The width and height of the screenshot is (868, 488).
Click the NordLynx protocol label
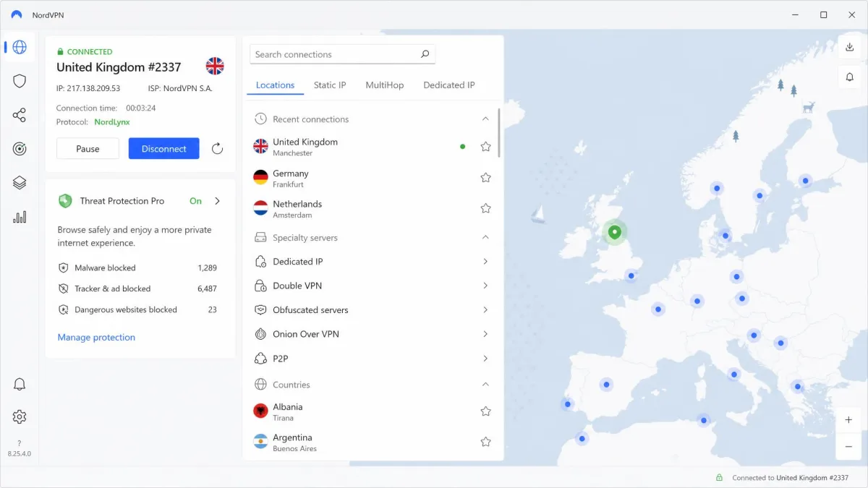pyautogui.click(x=112, y=122)
